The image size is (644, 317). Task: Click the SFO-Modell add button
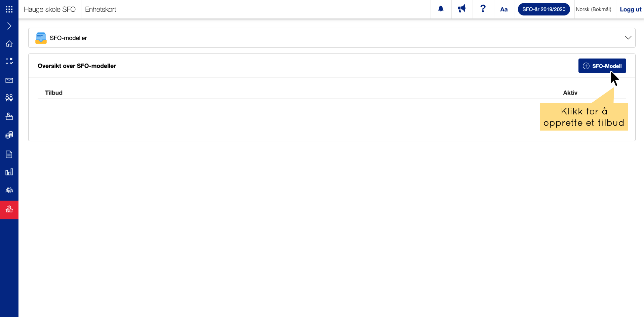[x=602, y=66]
